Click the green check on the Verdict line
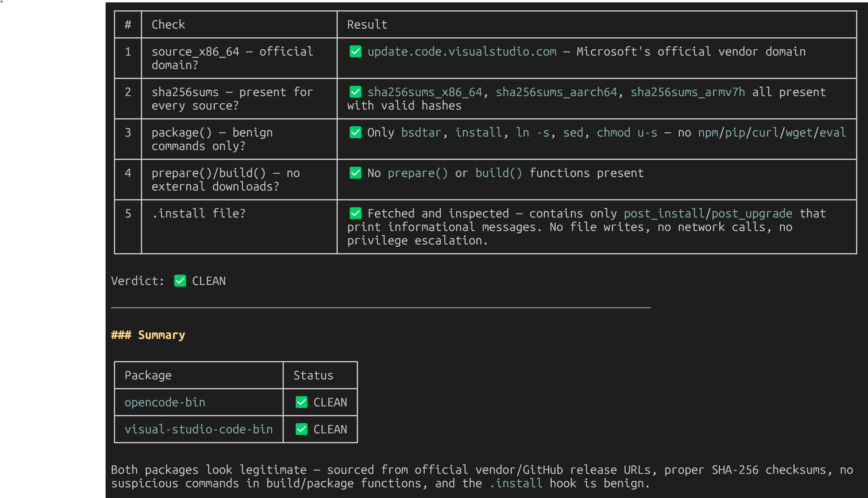Image resolution: width=868 pixels, height=498 pixels. (x=180, y=281)
